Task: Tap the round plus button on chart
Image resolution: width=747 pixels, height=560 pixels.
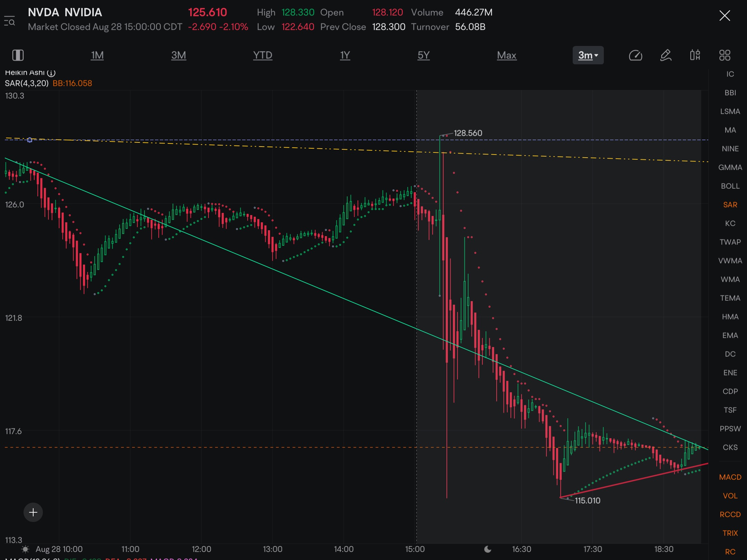Action: click(x=33, y=512)
